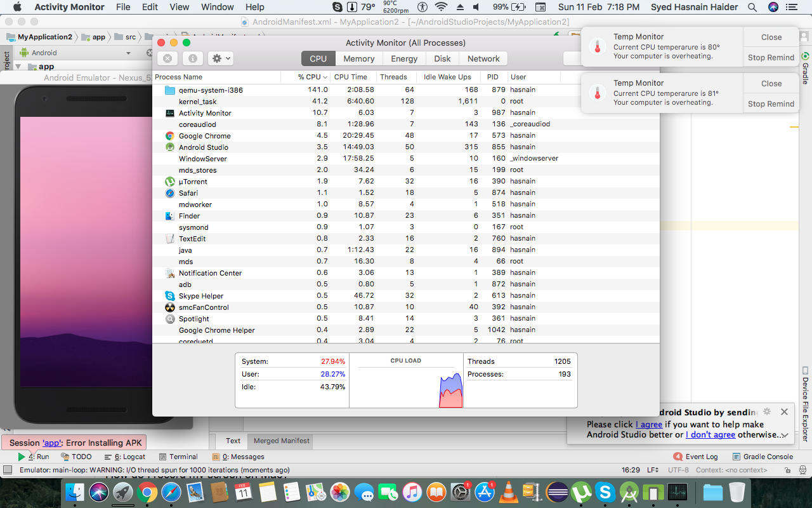The width and height of the screenshot is (812, 508).
Task: Open the gear action menu in Activity Monitor
Action: pos(221,58)
